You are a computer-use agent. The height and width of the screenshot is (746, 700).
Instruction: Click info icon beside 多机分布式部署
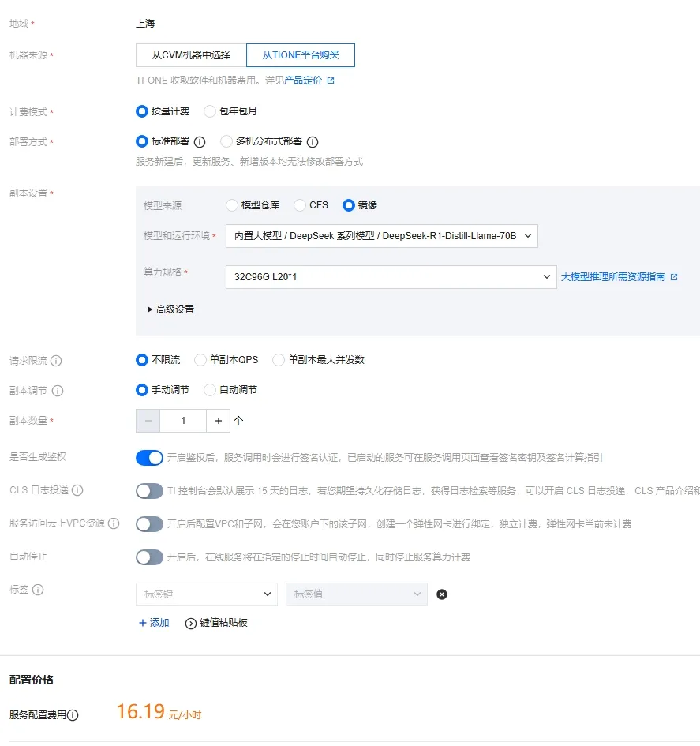click(313, 142)
